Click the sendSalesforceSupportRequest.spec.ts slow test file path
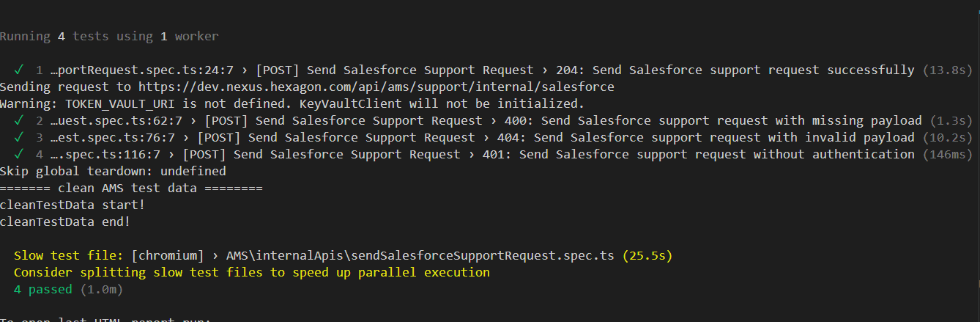980x322 pixels. pos(421,255)
